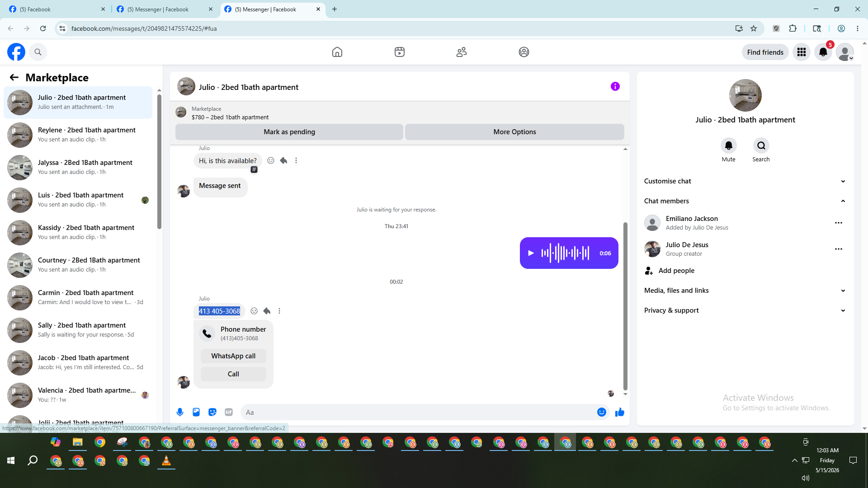
Task: Open more options for 'Hi, is this available?'
Action: pyautogui.click(x=296, y=160)
